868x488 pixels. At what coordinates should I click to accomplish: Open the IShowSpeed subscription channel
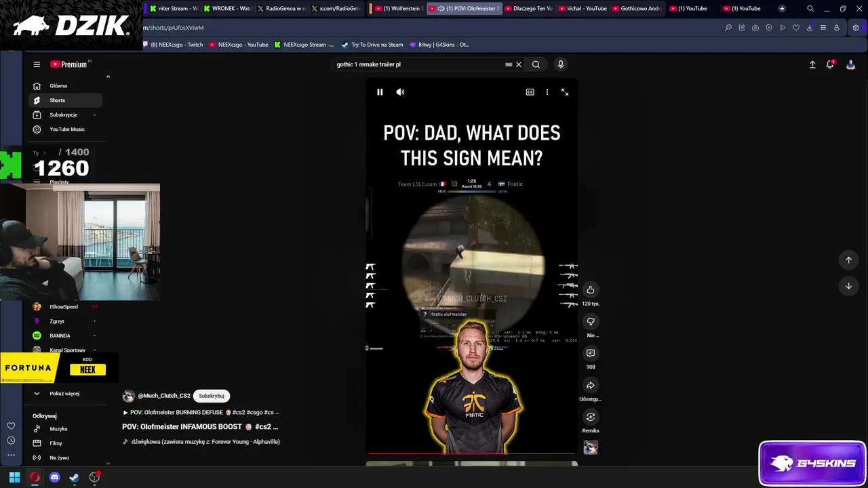(x=65, y=307)
